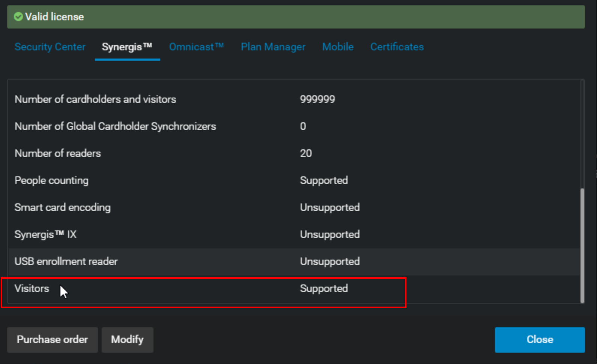The height and width of the screenshot is (364, 597).
Task: Select 'Number of Global Cardholder Synchronizers' label
Action: click(115, 126)
